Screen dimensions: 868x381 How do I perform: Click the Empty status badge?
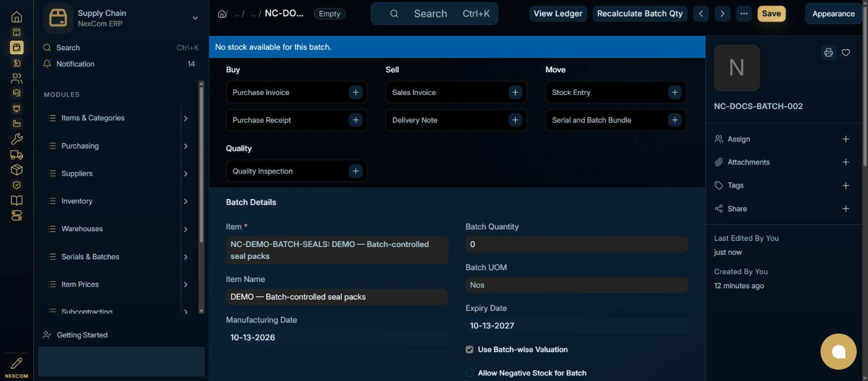click(x=329, y=14)
